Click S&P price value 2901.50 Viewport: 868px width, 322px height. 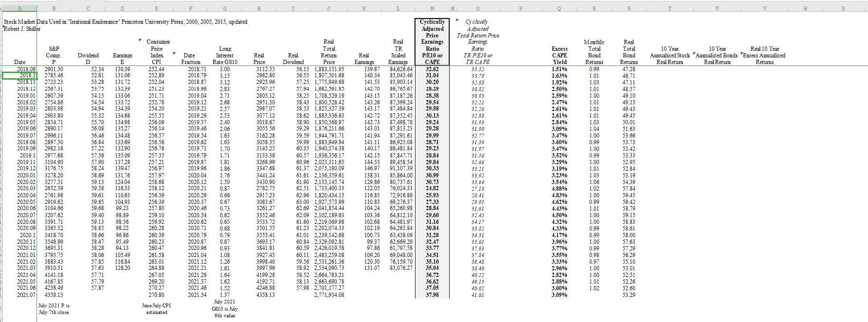(54, 69)
